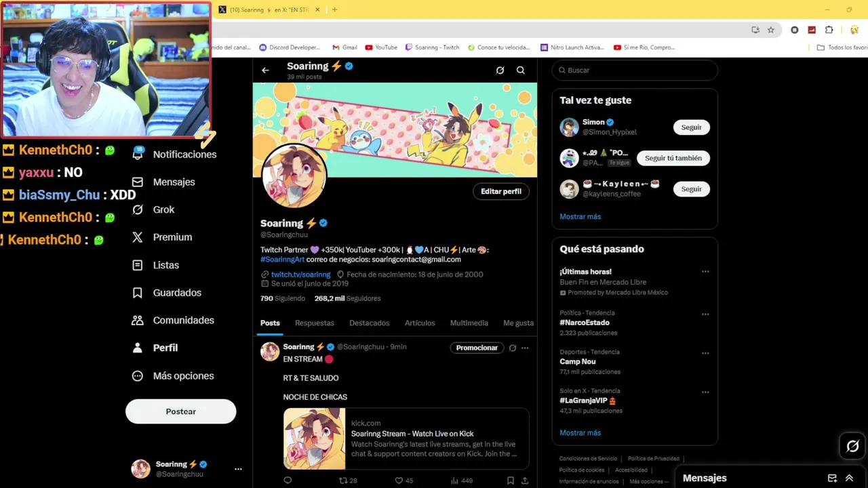Viewport: 868px width, 488px height.
Task: Expand the Mensajes drawer with double chevron
Action: pyautogui.click(x=849, y=478)
